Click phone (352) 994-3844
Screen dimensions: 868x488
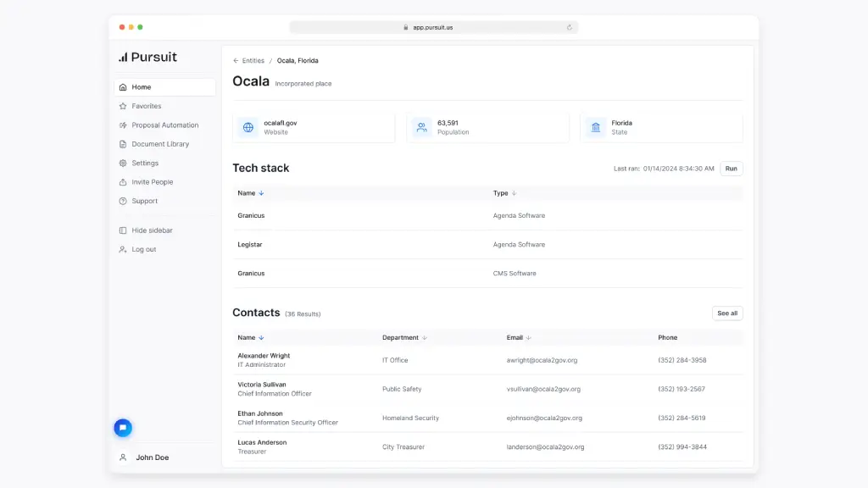(682, 447)
